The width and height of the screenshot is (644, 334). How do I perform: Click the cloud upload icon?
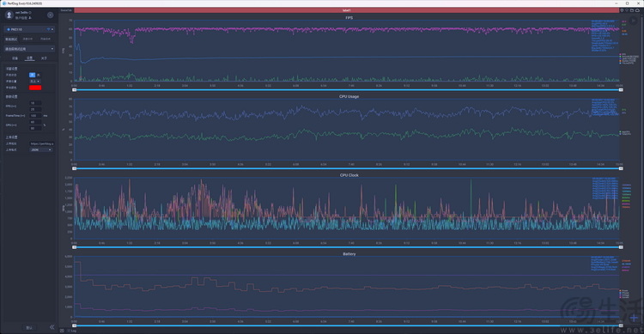point(637,10)
